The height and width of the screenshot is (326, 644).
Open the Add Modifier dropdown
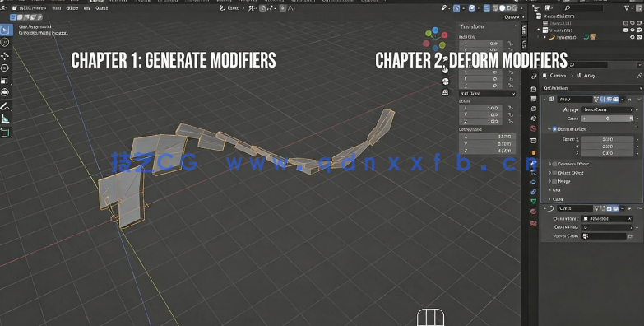click(x=592, y=88)
